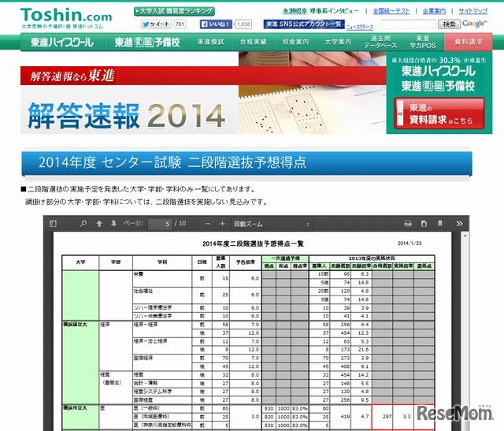Open ニュースリリース link

pos(360,27)
